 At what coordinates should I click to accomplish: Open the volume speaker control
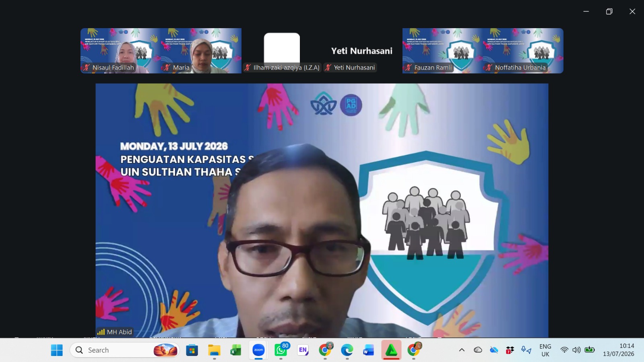[x=576, y=350]
